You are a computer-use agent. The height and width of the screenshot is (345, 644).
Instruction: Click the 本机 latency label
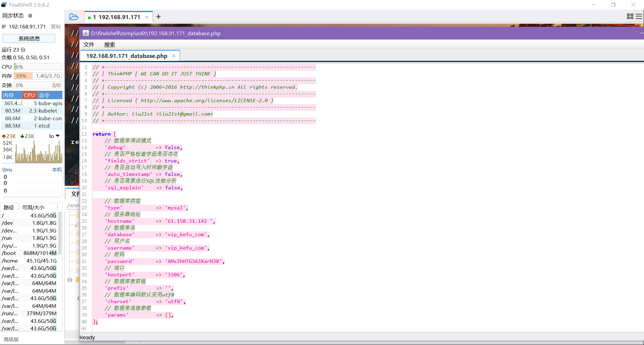pyautogui.click(x=57, y=170)
